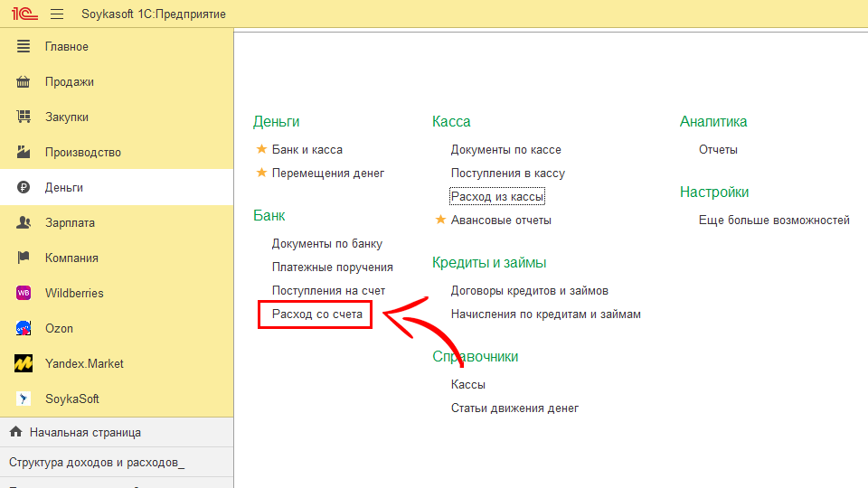Open Расход из кассы link
This screenshot has width=868, height=488.
[x=497, y=197]
